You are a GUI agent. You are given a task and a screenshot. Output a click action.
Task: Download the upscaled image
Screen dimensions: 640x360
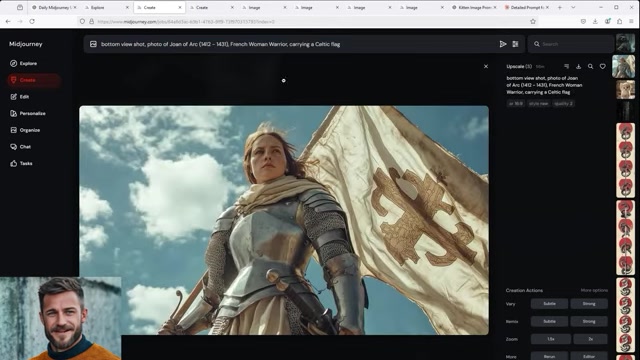[578, 66]
